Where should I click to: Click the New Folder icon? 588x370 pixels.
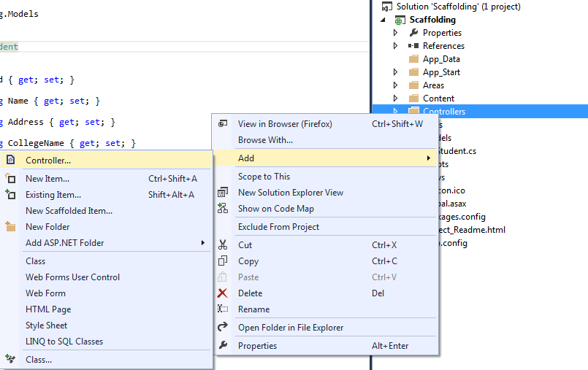10,227
